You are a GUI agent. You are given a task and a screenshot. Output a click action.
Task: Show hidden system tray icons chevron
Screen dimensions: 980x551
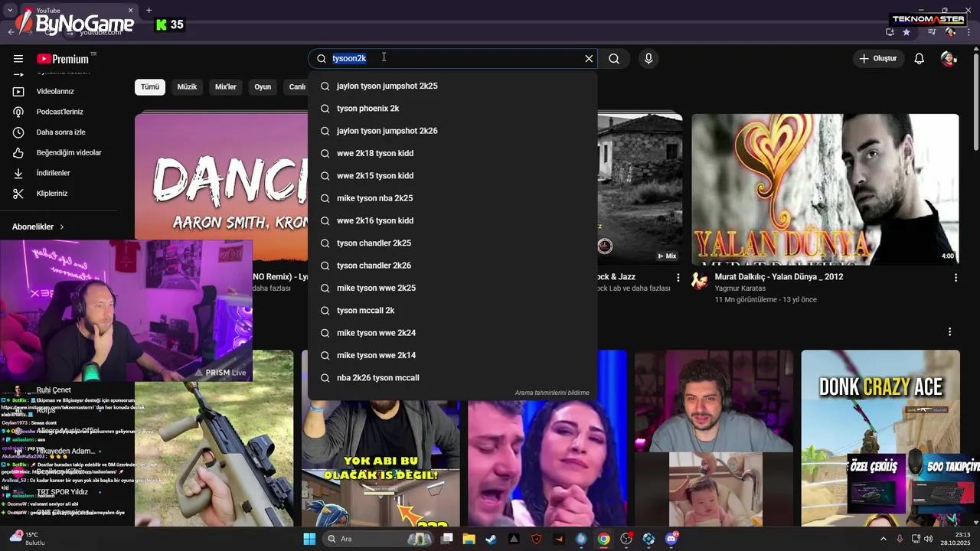(884, 539)
